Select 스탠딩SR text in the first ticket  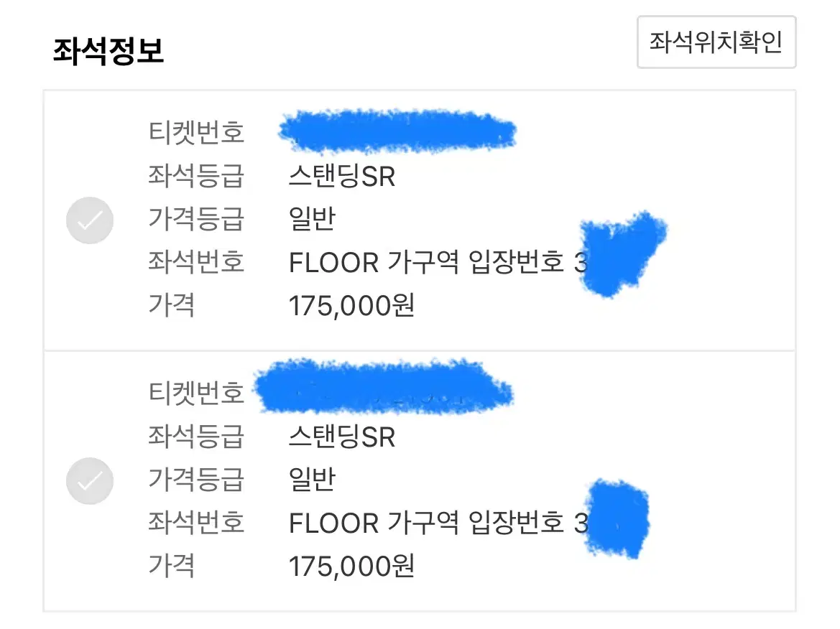coord(342,176)
